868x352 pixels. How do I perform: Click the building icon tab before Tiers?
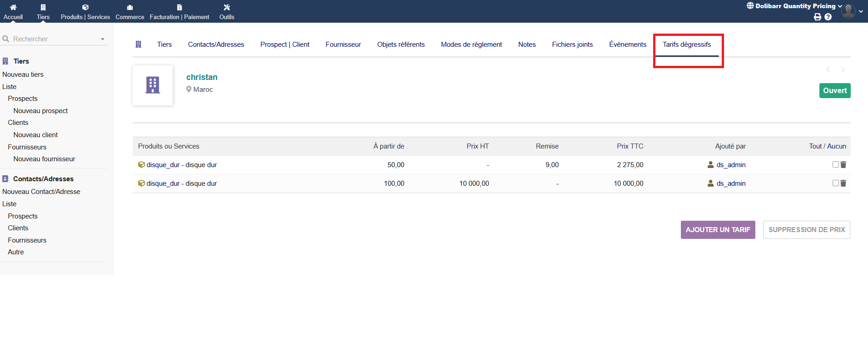(139, 45)
